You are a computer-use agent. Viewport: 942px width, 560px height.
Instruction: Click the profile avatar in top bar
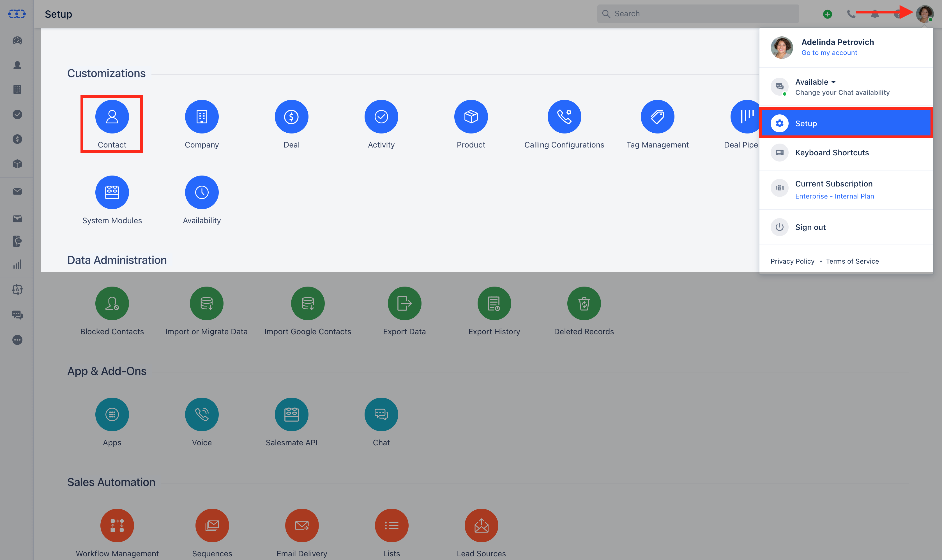pos(925,14)
